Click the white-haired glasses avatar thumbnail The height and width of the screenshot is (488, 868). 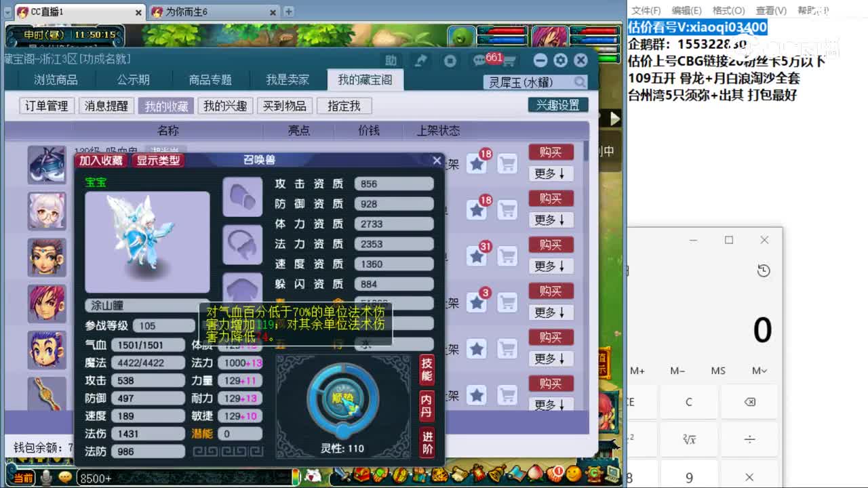(47, 211)
